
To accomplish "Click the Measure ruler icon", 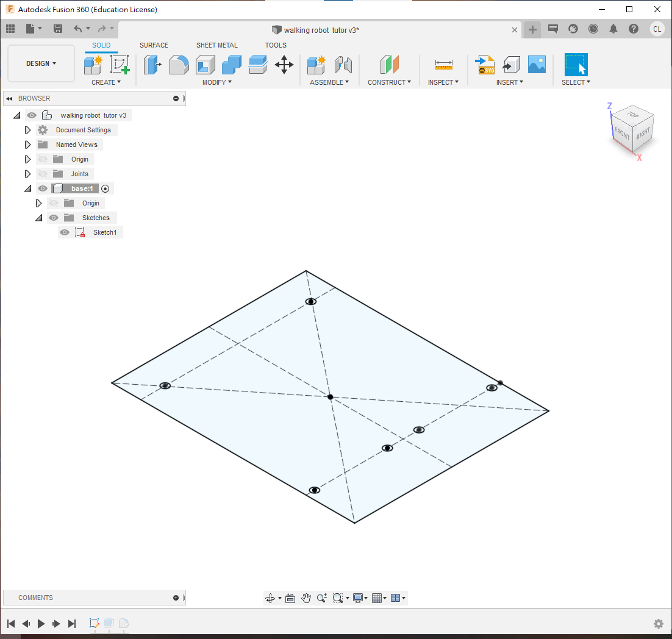I will [443, 65].
